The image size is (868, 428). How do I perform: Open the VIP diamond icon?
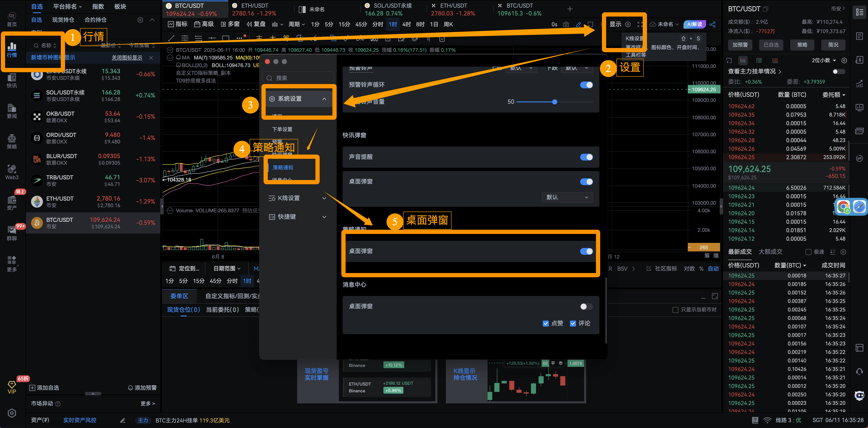click(x=12, y=387)
